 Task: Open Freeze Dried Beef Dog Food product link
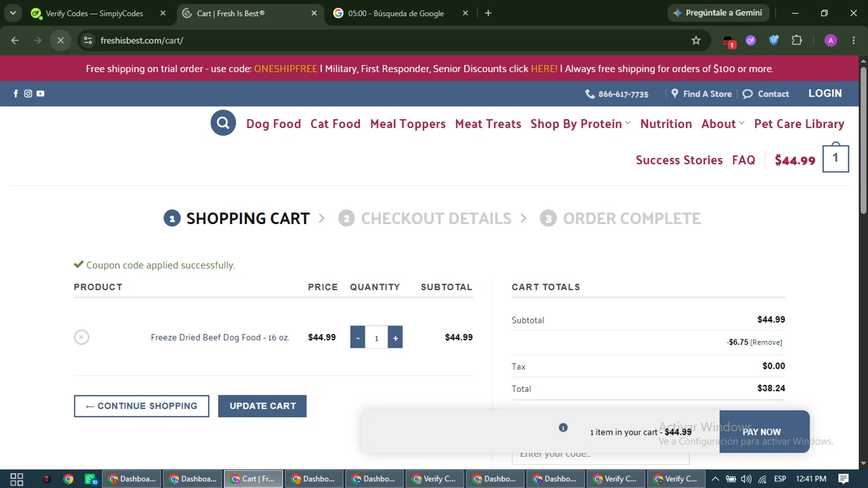coord(220,337)
